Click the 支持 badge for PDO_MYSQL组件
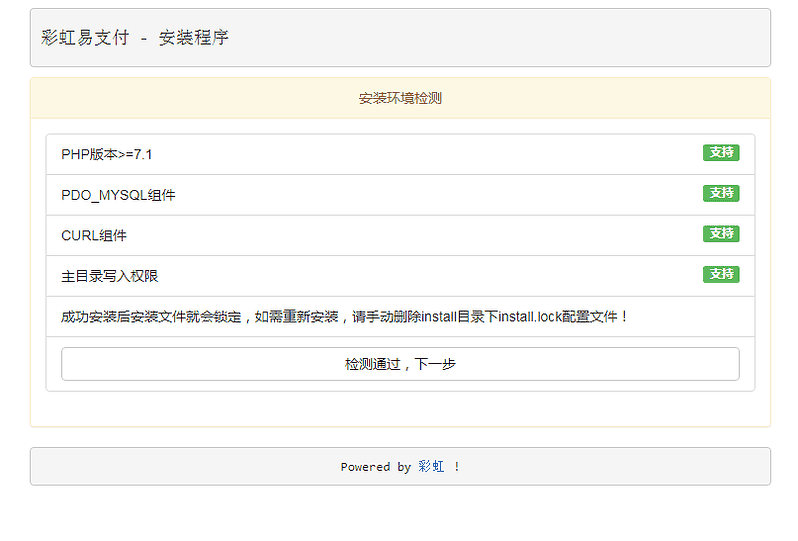Viewport: 798px width, 541px height. click(721, 193)
